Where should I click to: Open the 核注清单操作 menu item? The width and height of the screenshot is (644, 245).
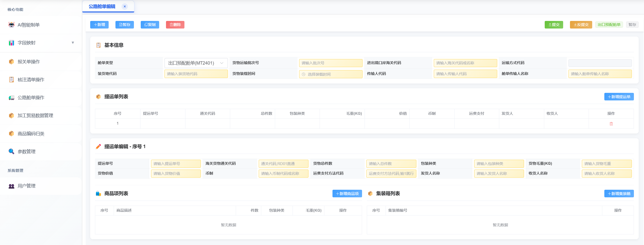click(41, 79)
